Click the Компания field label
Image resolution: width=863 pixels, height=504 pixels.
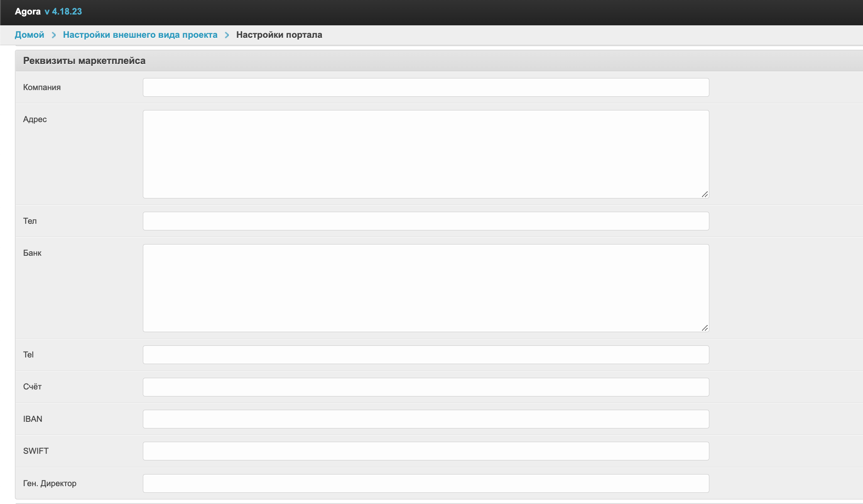click(42, 88)
